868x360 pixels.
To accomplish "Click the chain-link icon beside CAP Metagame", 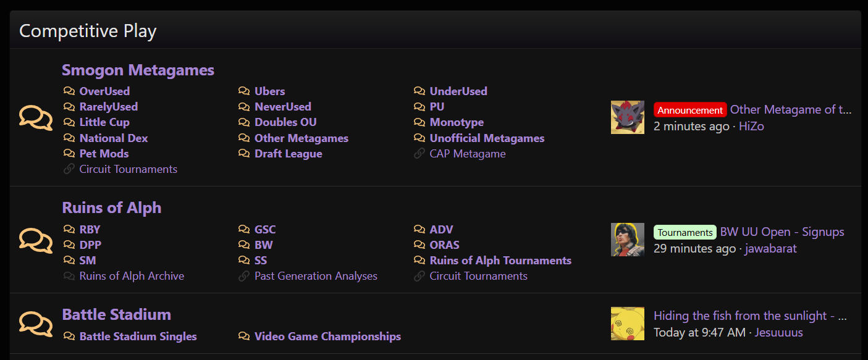I will click(x=419, y=154).
